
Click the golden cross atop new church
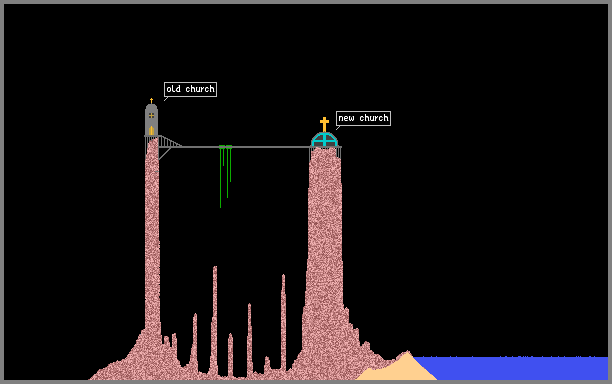point(324,124)
